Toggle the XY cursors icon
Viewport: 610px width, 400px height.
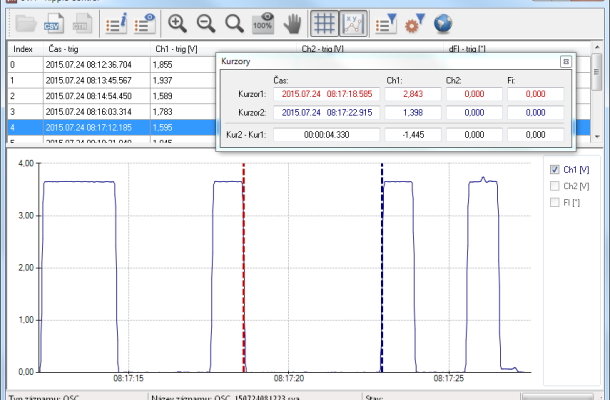(352, 22)
